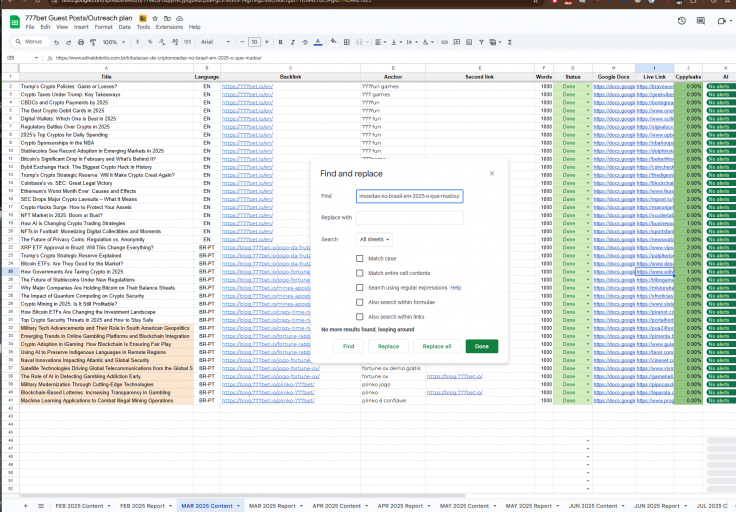736x512 pixels.
Task: Open the Format menu
Action: click(103, 27)
